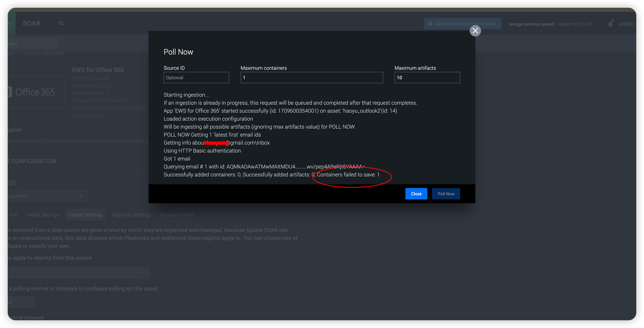Open notifications bell icon
The height and width of the screenshot is (328, 644).
[610, 24]
